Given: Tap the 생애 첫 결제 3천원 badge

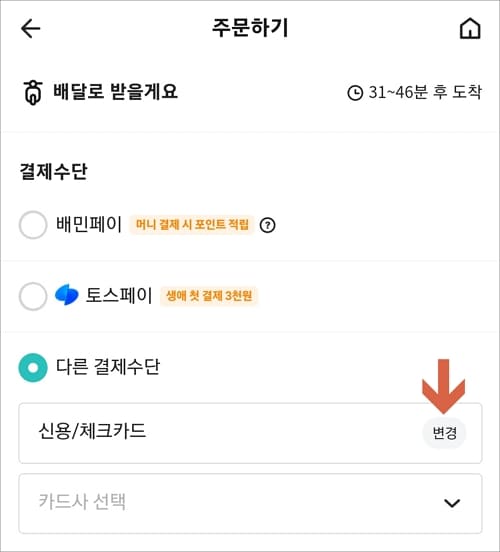Looking at the screenshot, I should pos(209,296).
